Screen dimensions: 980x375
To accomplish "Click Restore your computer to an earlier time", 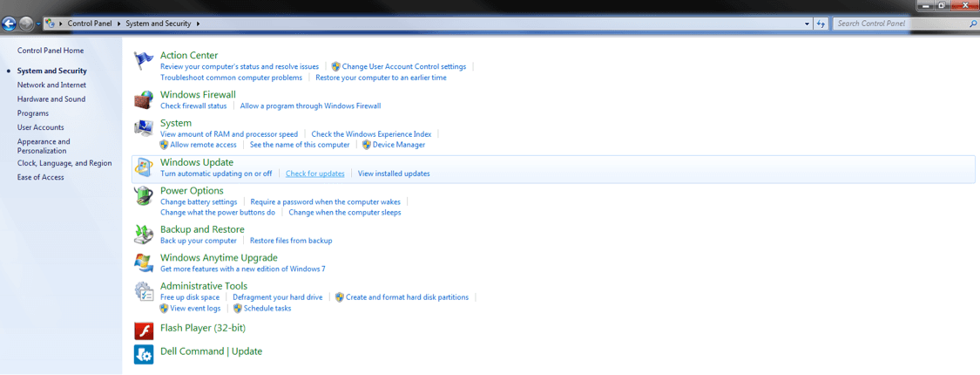I will tap(382, 78).
